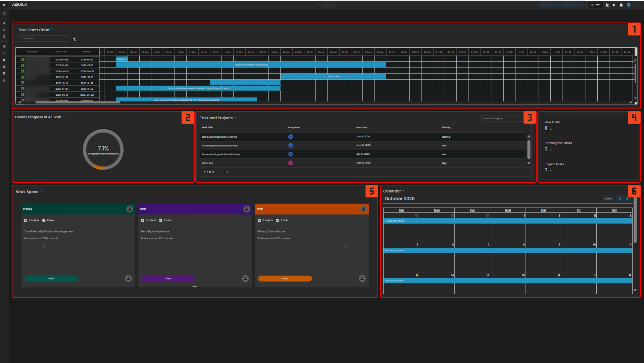
Task: Open the favorites star in the sidebar
Action: 4,23
